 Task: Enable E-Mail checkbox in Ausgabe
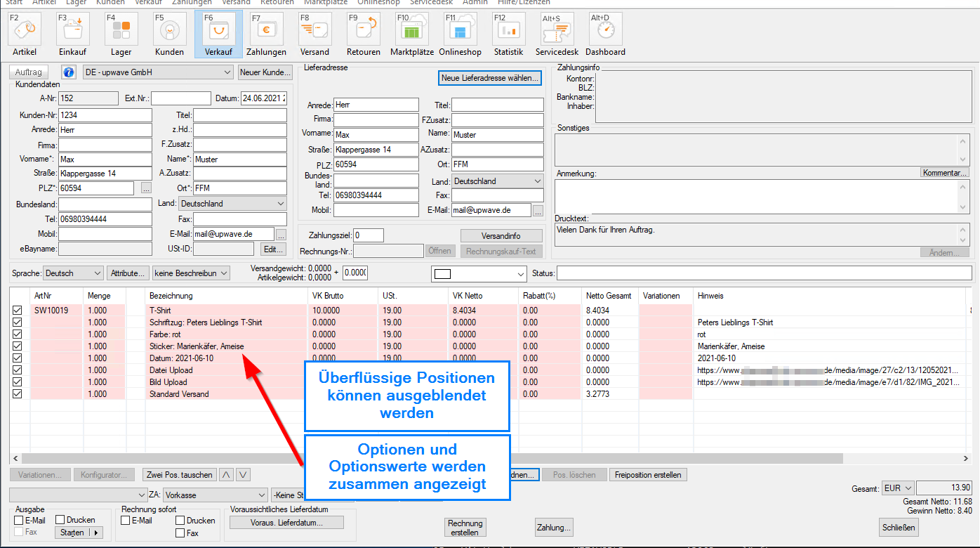click(19, 521)
